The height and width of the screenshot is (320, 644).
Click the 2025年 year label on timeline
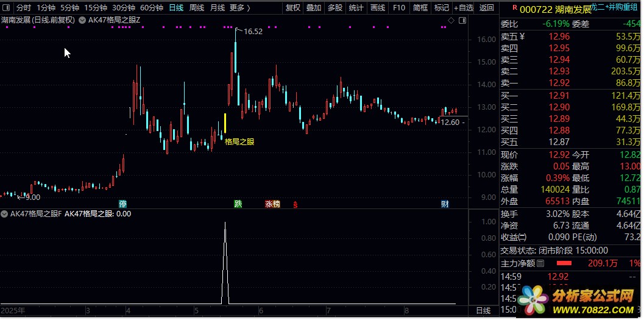point(13,310)
